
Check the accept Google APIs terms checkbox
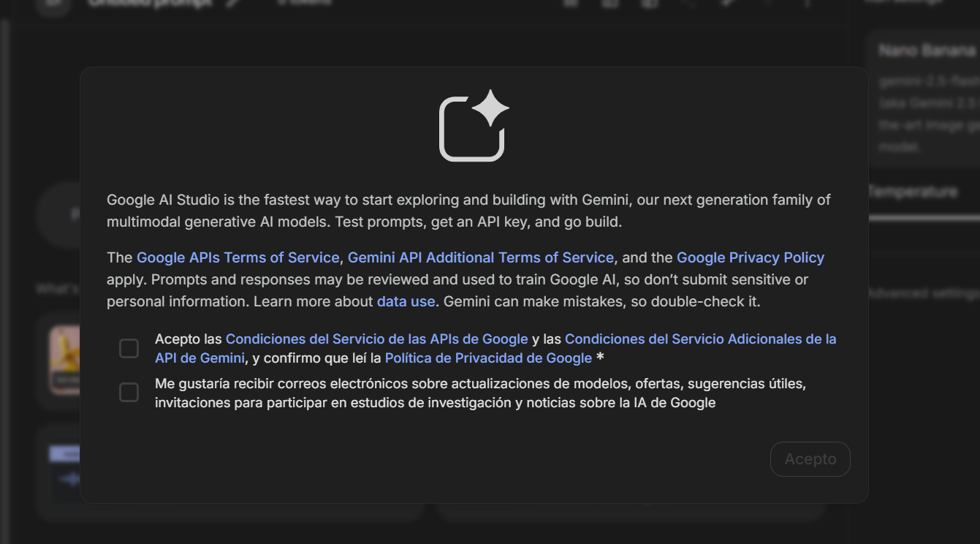click(129, 349)
